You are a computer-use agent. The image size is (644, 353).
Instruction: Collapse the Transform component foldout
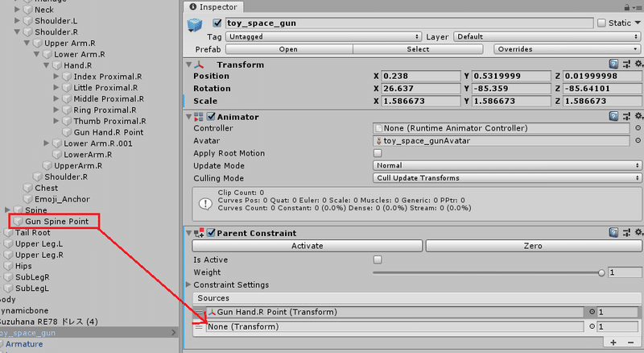[189, 64]
